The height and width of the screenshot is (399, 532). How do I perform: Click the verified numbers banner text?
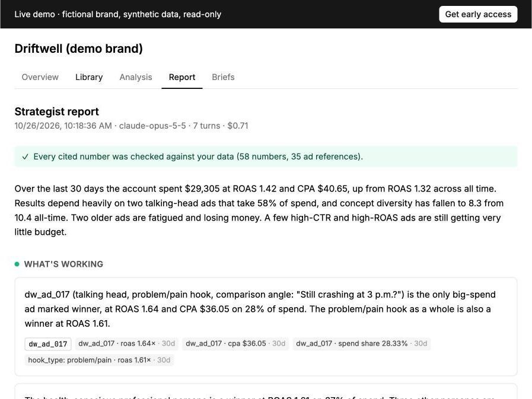click(x=198, y=157)
